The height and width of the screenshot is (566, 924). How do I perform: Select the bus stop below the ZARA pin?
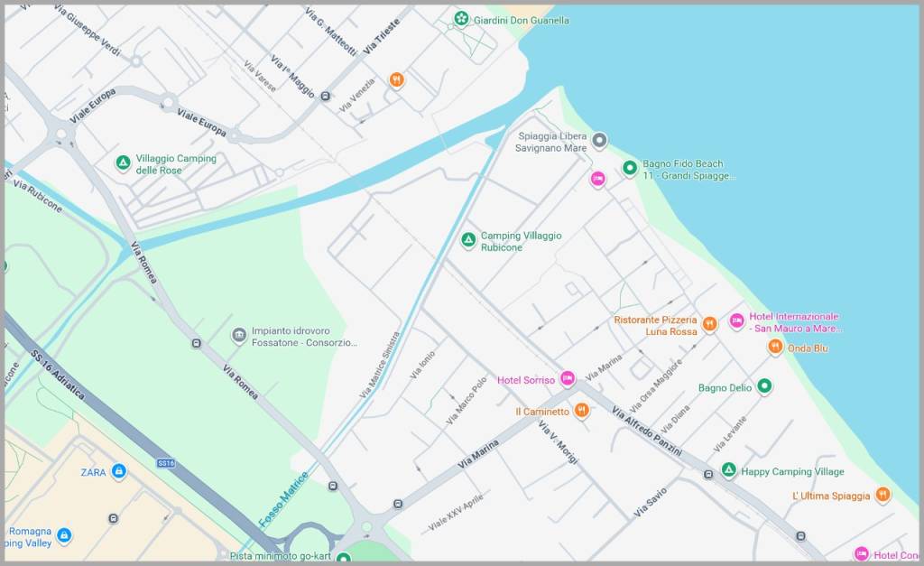coord(113,518)
